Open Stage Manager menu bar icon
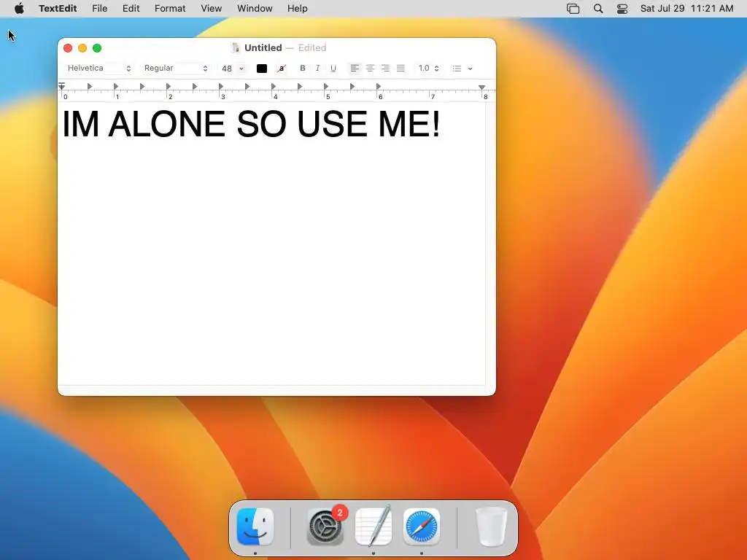Viewport: 747px width, 560px height. (573, 9)
